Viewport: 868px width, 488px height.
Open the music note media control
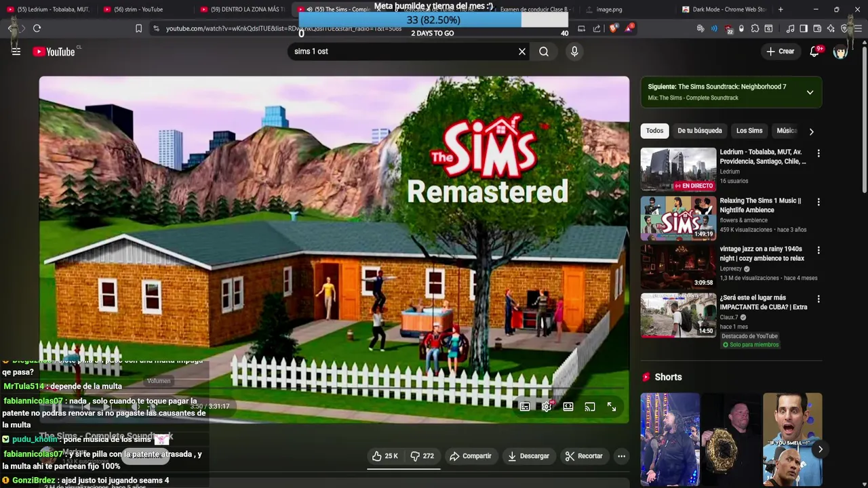tap(790, 28)
